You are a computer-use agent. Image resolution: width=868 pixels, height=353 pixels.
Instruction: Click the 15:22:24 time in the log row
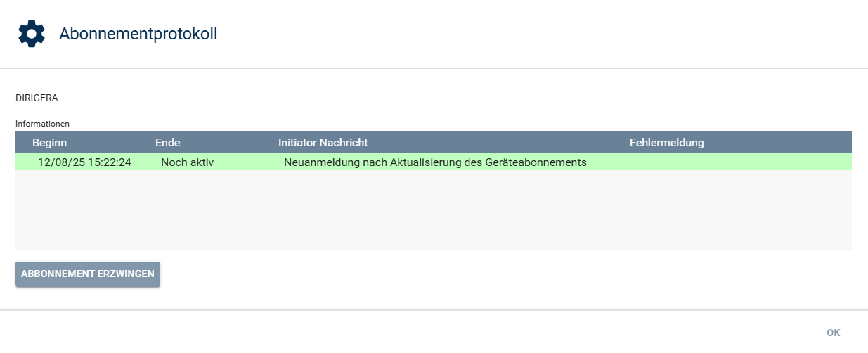click(110, 162)
